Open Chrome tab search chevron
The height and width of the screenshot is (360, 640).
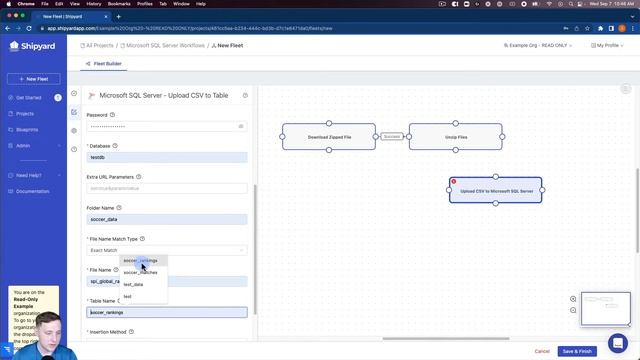click(632, 17)
